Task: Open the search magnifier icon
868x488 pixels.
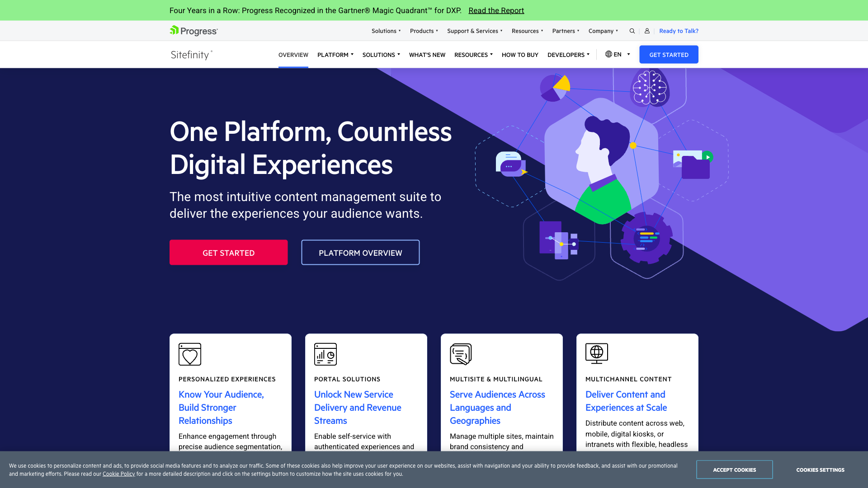Action: point(632,31)
